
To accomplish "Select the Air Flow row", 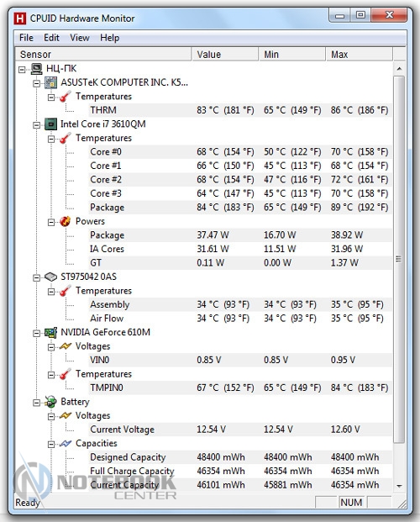I will pyautogui.click(x=239, y=319).
